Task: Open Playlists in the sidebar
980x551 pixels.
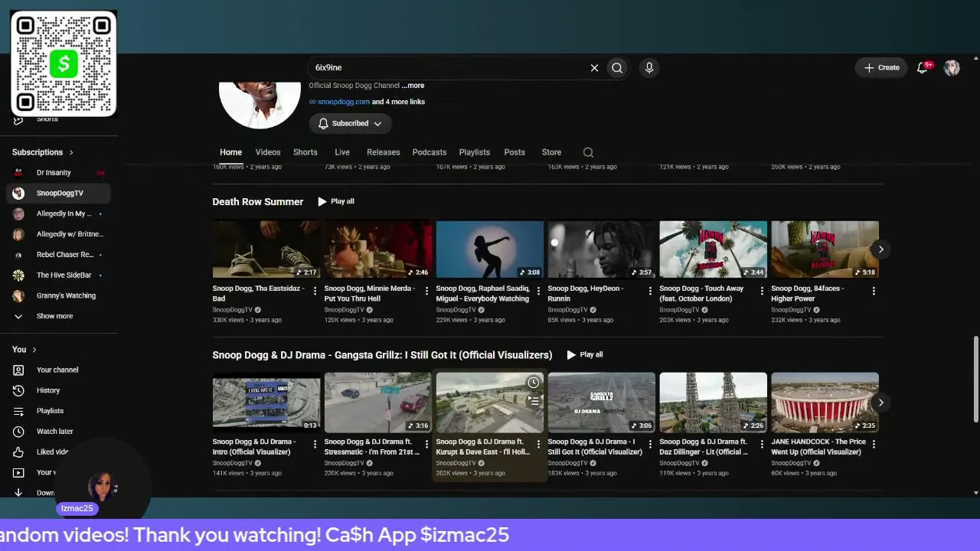Action: [x=59, y=411]
